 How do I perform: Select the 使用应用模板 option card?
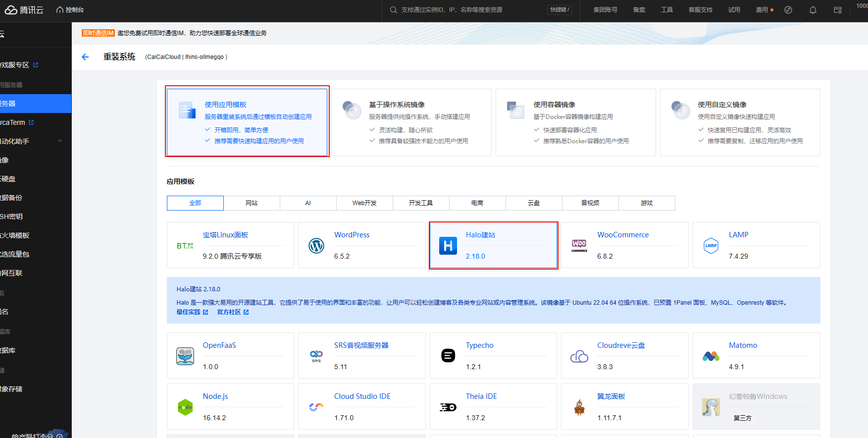click(247, 122)
